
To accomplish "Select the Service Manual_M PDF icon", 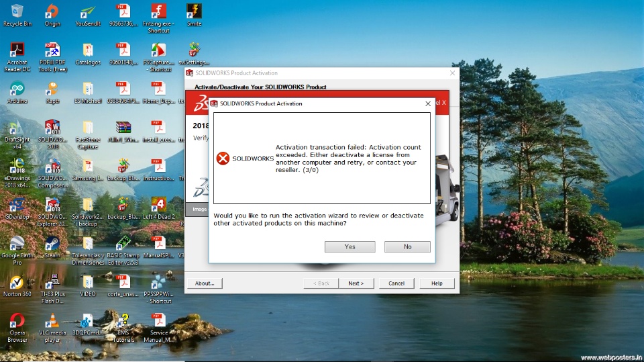I will tap(158, 328).
